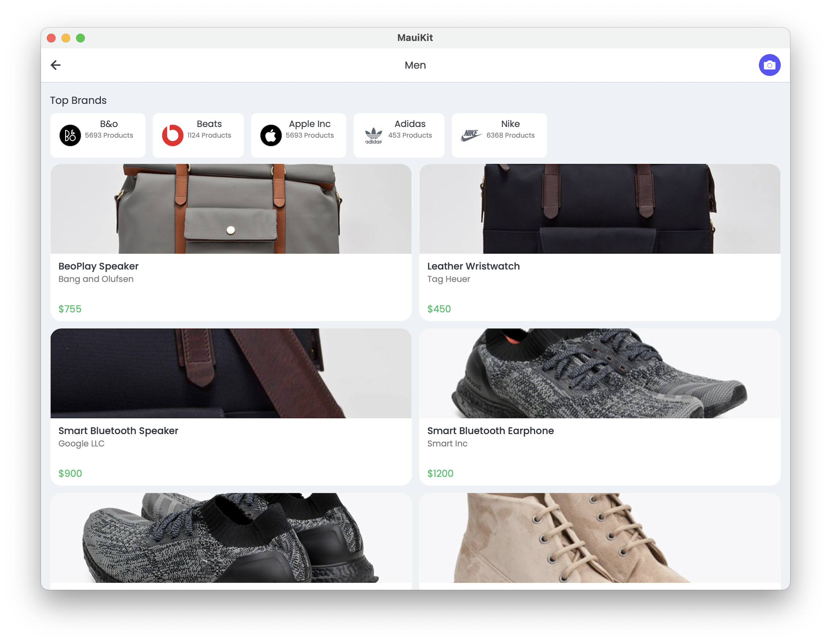The height and width of the screenshot is (644, 831).
Task: Click the Apple logo icon
Action: coord(271,135)
